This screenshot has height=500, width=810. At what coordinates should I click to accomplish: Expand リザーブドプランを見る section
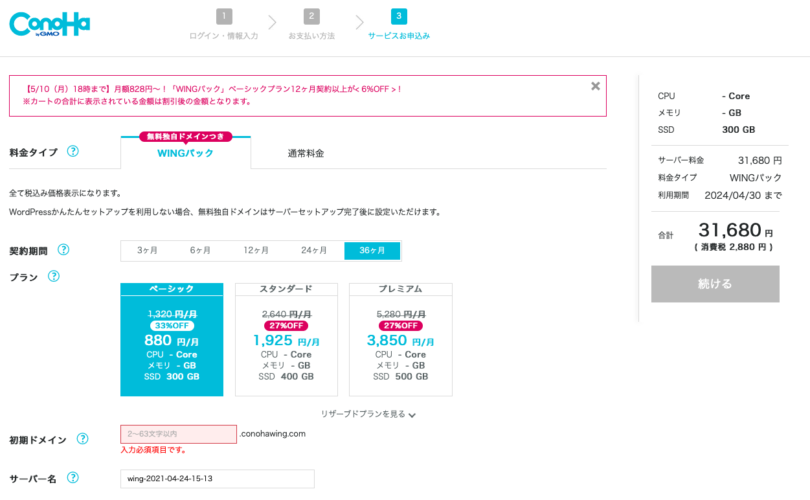point(368,414)
